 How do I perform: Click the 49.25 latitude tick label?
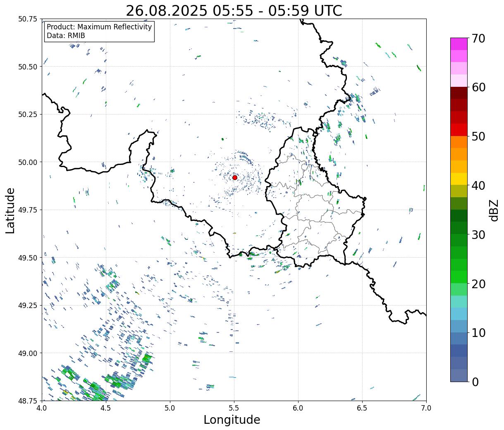[x=28, y=306]
